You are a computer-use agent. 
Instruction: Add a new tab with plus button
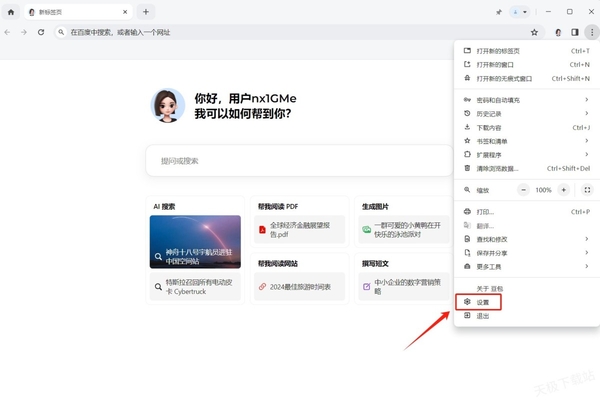[146, 12]
